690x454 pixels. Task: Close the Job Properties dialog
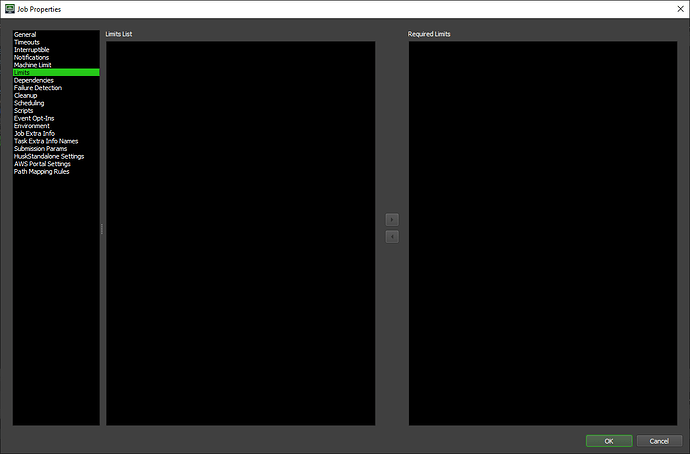680,9
